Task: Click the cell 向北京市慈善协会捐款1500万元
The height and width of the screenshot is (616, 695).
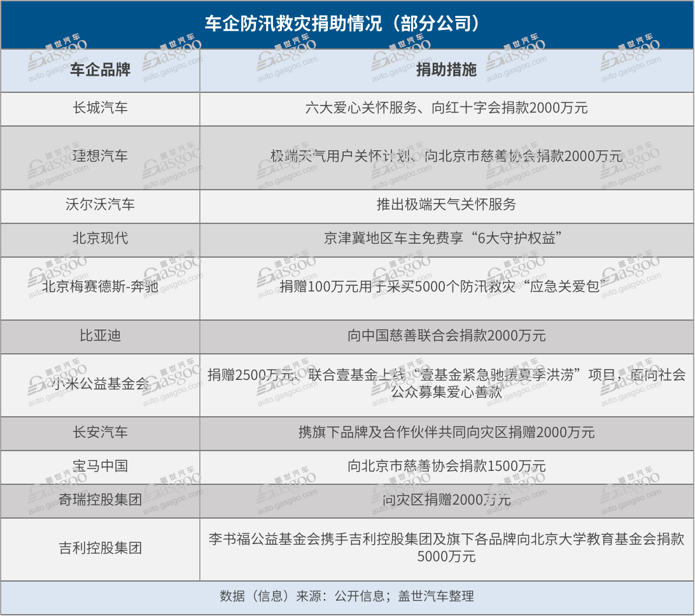Action: [446, 466]
